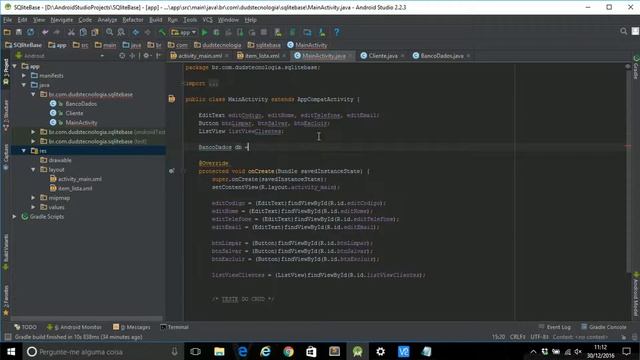Screen dimensions: 640x360
Task: Expand the Gradle Scripts node
Action: tap(15, 216)
